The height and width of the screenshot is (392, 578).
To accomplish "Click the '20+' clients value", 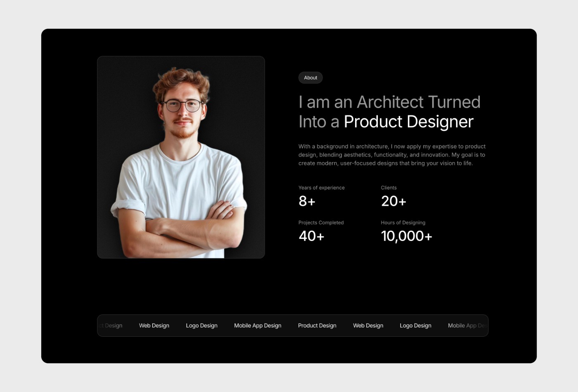I will tap(393, 201).
